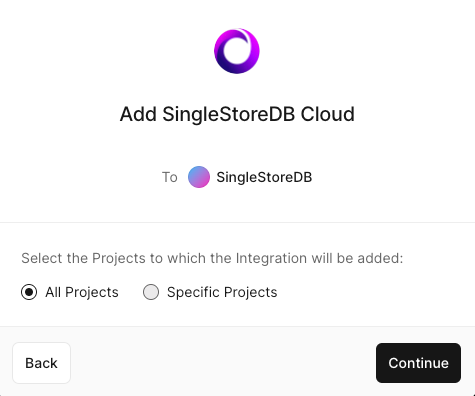The width and height of the screenshot is (475, 396).
Task: Click the word "Projects" after "Specific"
Action: click(250, 292)
